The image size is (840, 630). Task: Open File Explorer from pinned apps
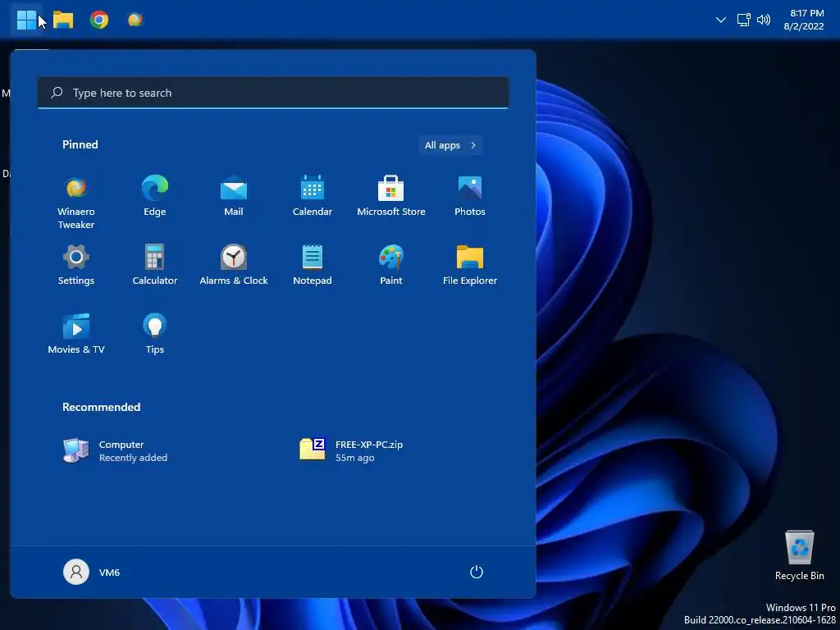click(x=470, y=265)
